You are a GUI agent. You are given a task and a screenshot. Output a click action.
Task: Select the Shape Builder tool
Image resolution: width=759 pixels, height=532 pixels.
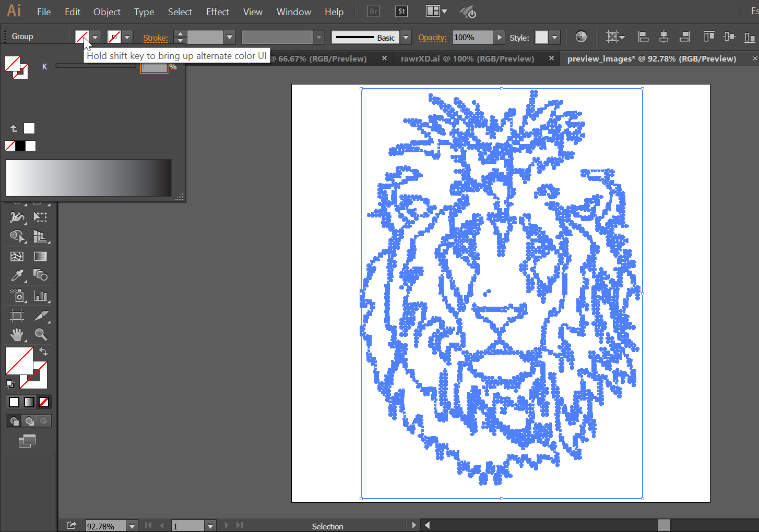point(17,236)
